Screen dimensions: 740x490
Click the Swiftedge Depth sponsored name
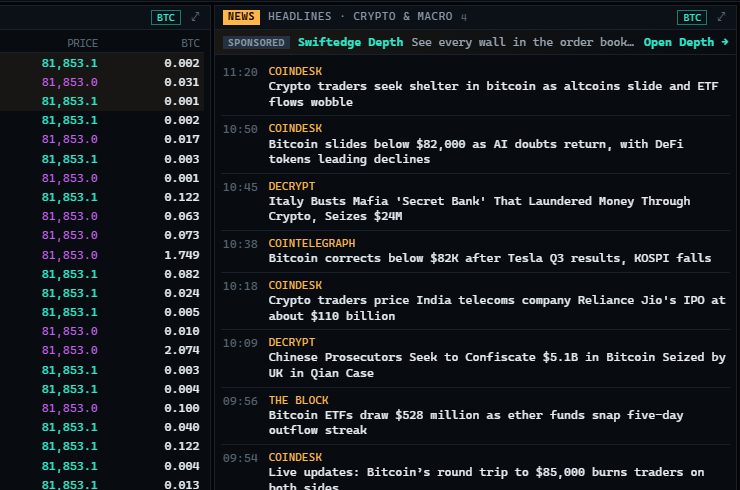click(x=351, y=42)
